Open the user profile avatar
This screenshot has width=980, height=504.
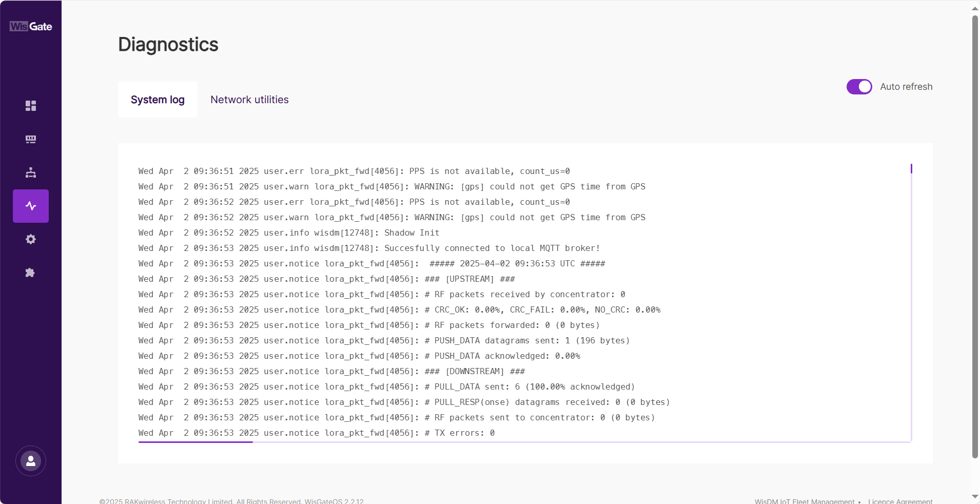pyautogui.click(x=31, y=461)
